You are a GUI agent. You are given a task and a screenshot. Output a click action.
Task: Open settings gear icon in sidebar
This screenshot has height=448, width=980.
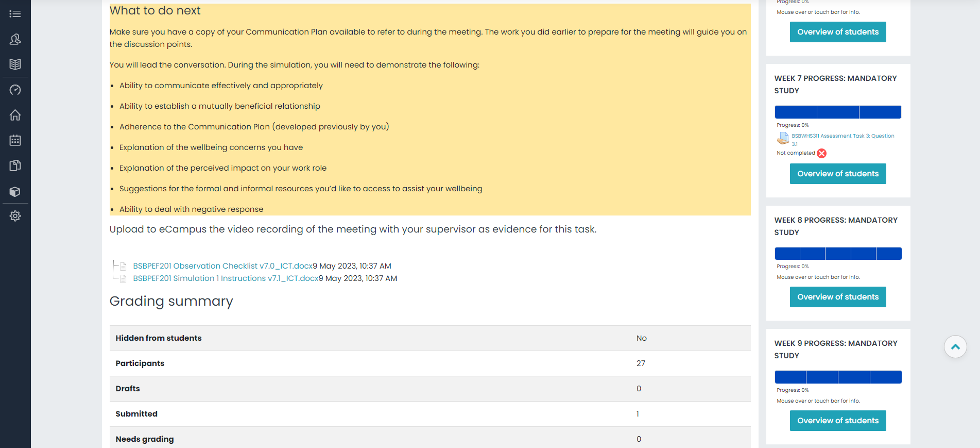click(x=15, y=216)
